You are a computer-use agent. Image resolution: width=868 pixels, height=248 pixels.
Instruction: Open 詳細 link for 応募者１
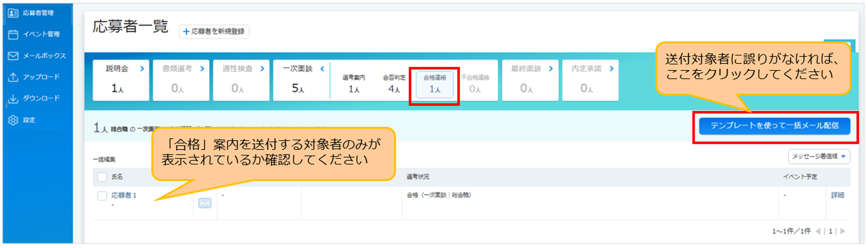coord(837,196)
